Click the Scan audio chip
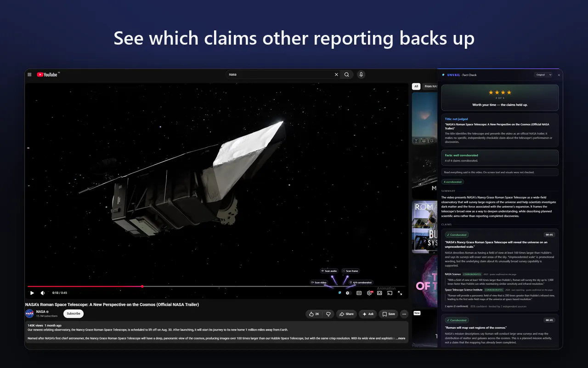Image resolution: width=588 pixels, height=368 pixels. pos(329,271)
